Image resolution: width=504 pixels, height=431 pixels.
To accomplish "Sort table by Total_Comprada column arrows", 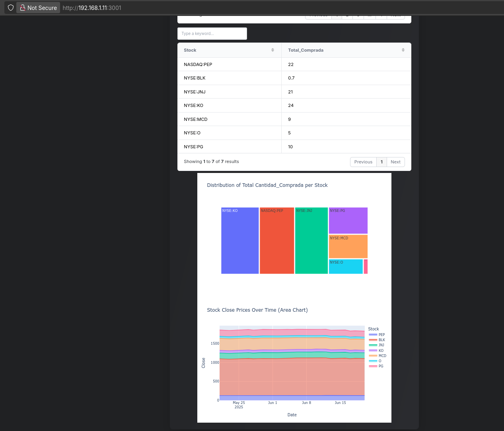I will click(x=403, y=50).
